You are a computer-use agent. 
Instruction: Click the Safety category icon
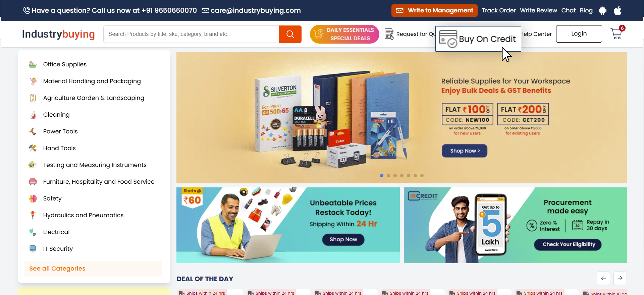pyautogui.click(x=33, y=198)
